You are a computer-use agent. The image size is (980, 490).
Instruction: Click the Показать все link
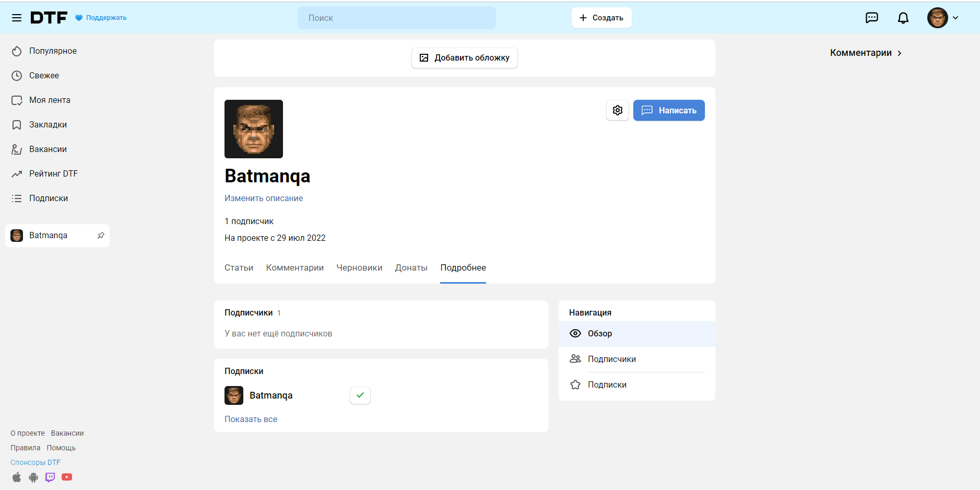pyautogui.click(x=251, y=419)
